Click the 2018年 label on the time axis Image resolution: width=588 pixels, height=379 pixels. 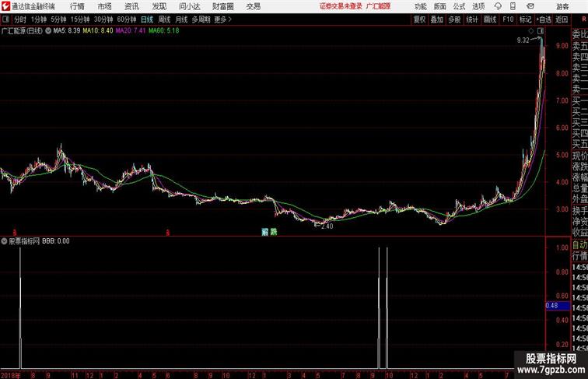[x=11, y=375]
